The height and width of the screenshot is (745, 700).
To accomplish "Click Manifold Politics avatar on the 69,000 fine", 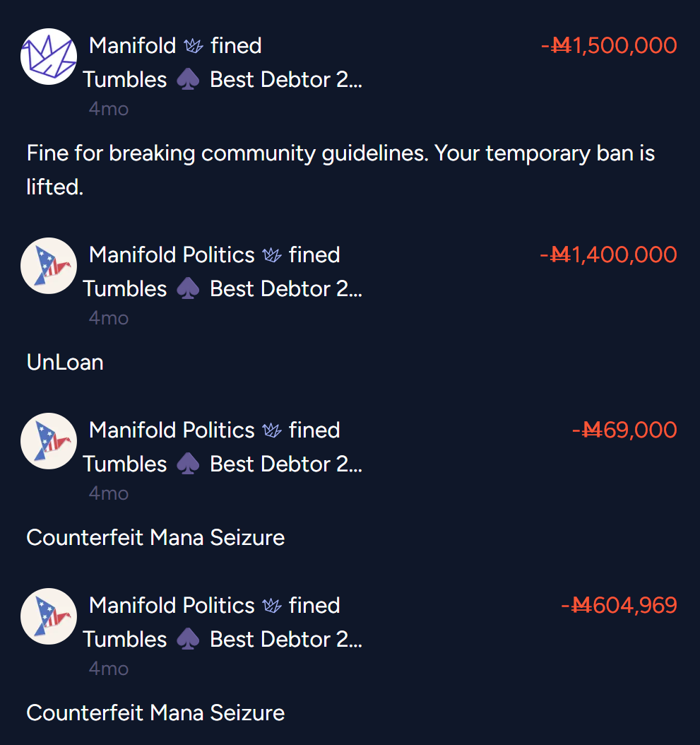I will pos(49,441).
